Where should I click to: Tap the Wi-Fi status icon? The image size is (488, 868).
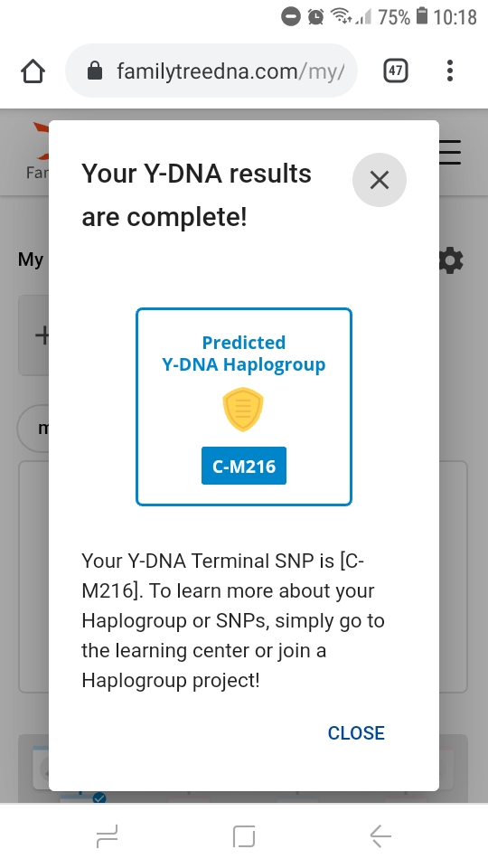click(x=342, y=16)
